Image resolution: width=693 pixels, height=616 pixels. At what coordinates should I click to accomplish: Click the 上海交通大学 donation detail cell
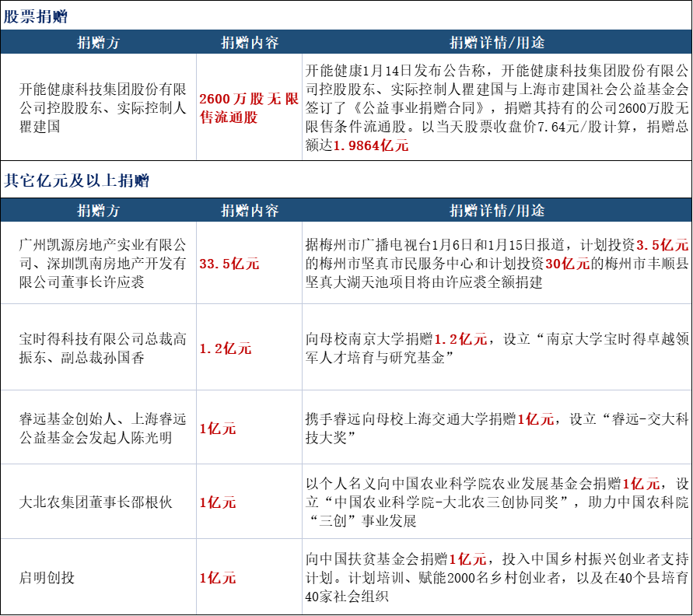[x=497, y=429]
